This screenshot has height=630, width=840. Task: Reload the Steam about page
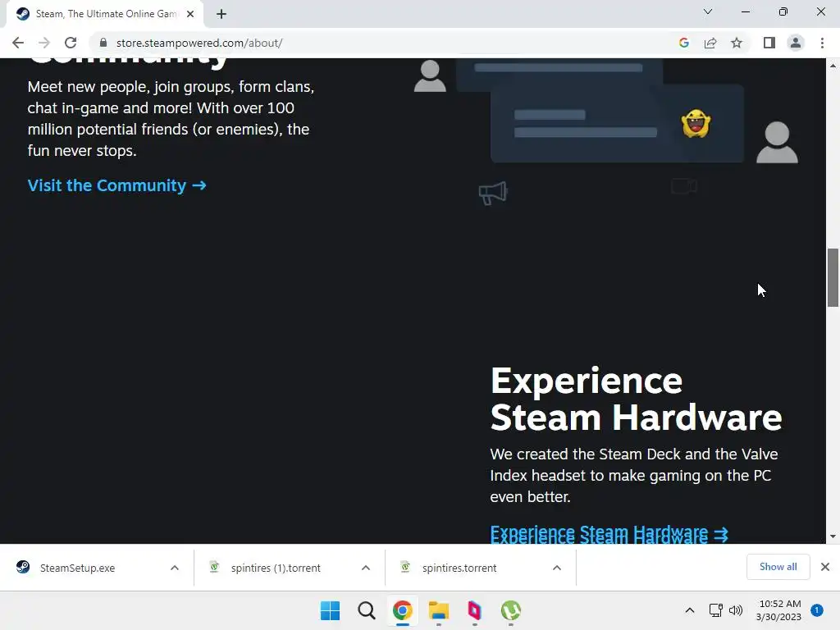pos(71,43)
